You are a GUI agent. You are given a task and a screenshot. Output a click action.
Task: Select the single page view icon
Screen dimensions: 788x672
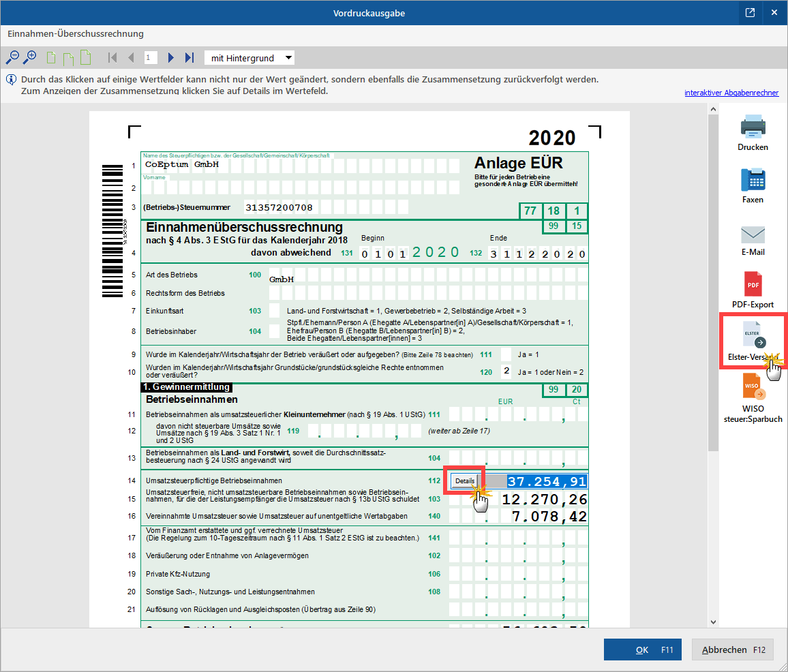tap(50, 58)
